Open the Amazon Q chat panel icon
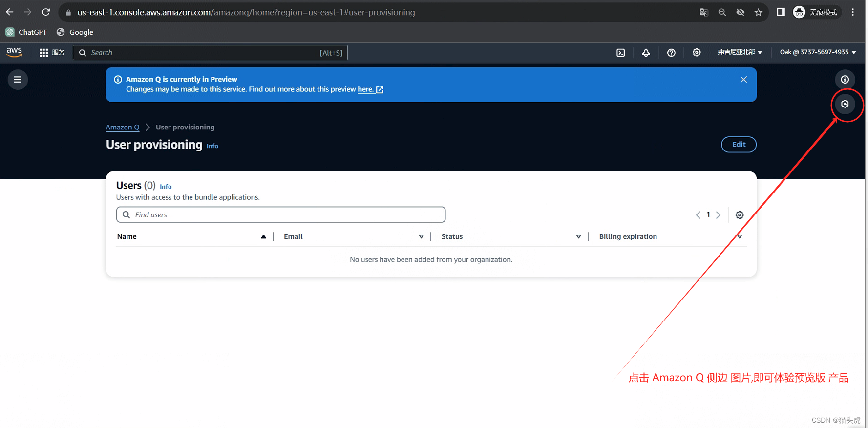Screen dimensions: 868x428 pyautogui.click(x=845, y=104)
